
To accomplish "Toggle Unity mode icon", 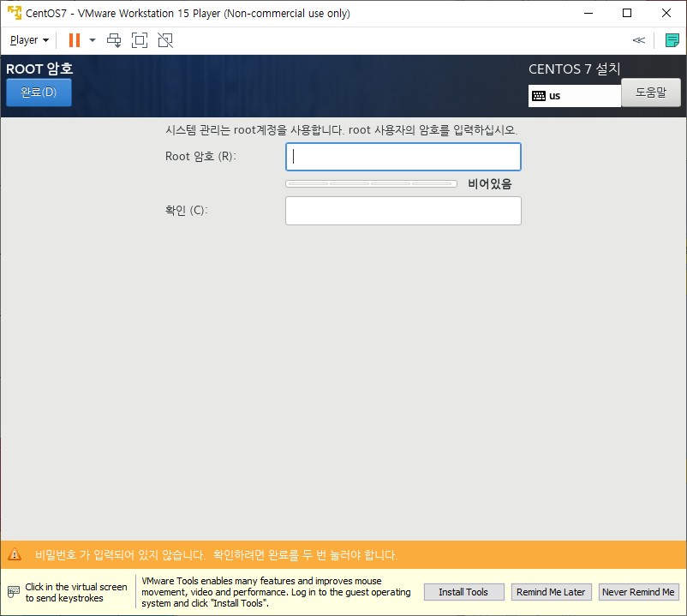I will (165, 40).
